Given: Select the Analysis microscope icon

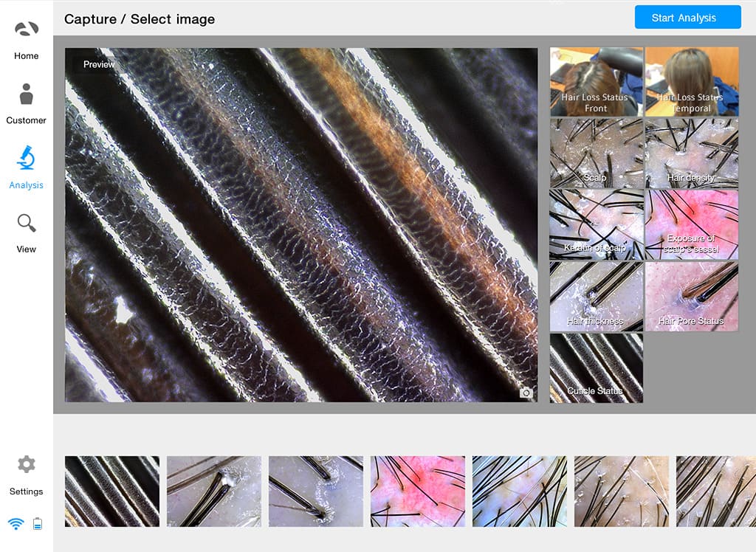Looking at the screenshot, I should tap(26, 158).
